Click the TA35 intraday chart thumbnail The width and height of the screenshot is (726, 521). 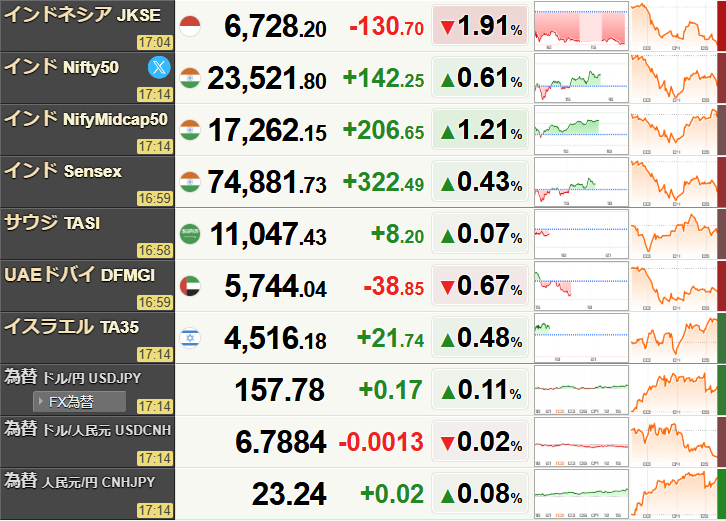tap(581, 338)
